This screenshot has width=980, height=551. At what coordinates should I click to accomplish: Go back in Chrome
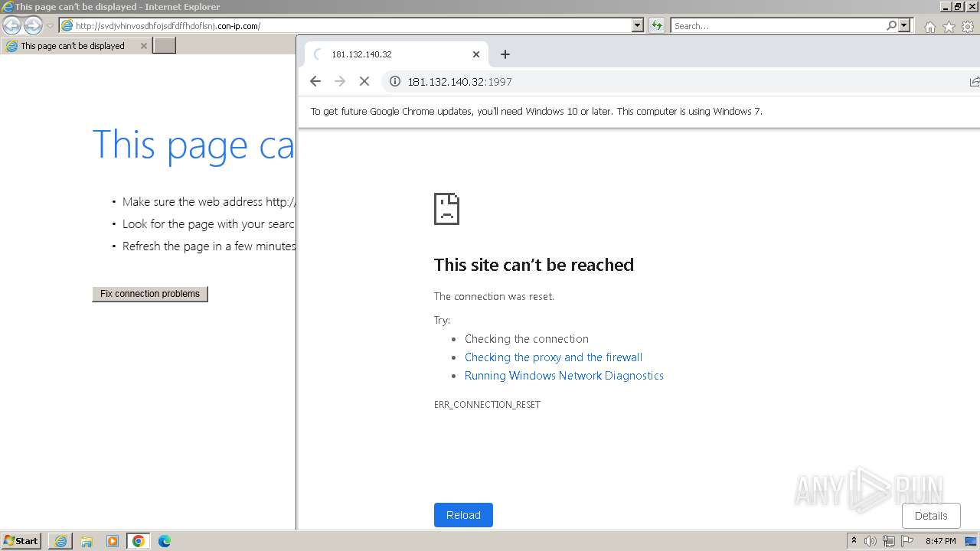(315, 81)
